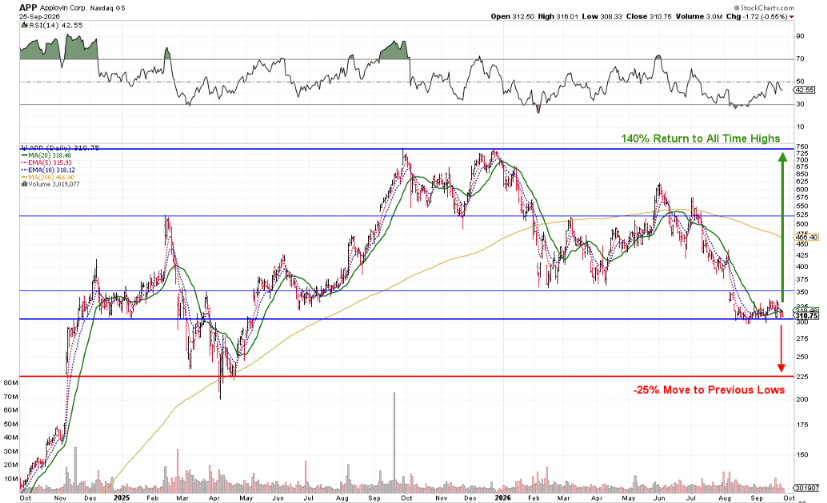Screen dimensions: 827x503
Task: Click the Volume 3,019,077 legend entry
Action: pos(53,184)
